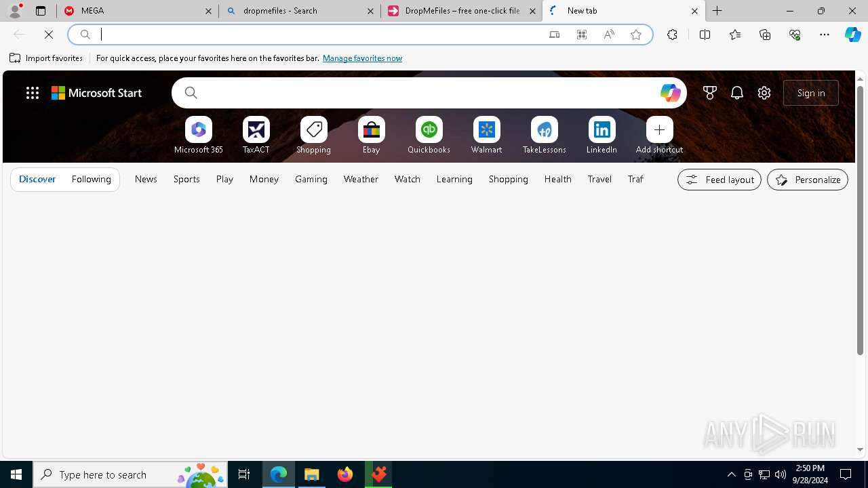The width and height of the screenshot is (868, 488).
Task: Toggle split screen view
Action: (705, 35)
